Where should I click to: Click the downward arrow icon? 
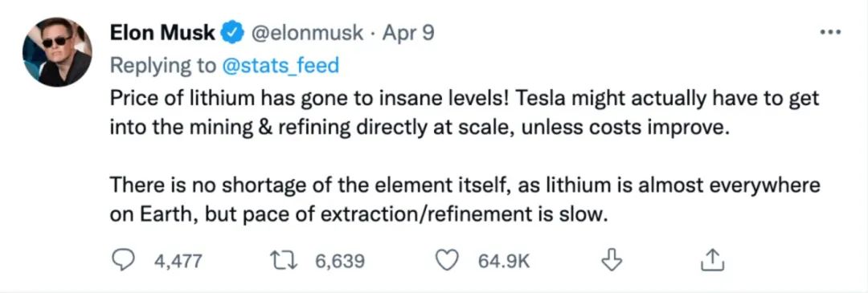611,260
